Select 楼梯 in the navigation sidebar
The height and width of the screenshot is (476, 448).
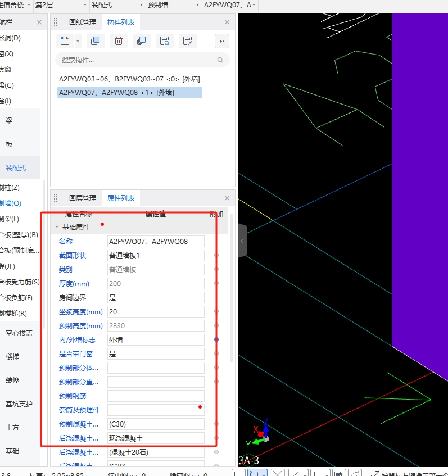[12, 357]
